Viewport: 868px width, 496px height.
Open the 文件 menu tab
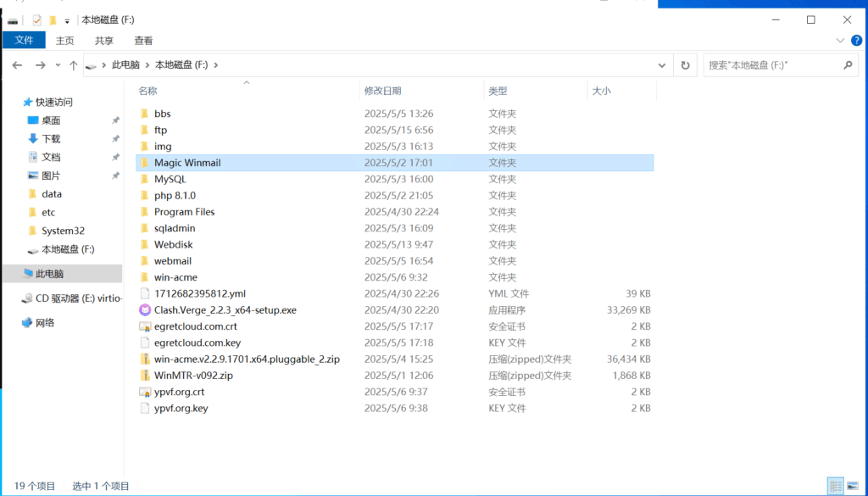click(x=24, y=41)
